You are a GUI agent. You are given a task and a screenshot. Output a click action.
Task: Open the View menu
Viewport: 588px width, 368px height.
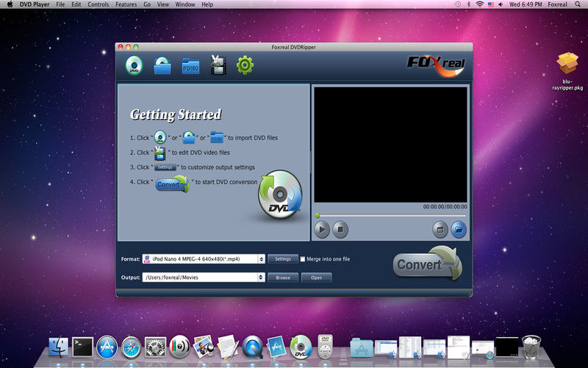pos(162,4)
